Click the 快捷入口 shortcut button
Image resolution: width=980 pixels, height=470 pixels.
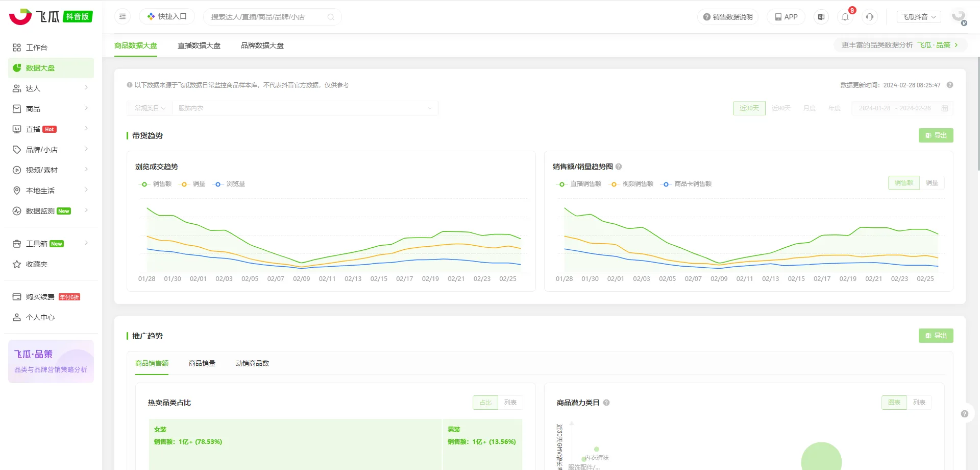167,17
